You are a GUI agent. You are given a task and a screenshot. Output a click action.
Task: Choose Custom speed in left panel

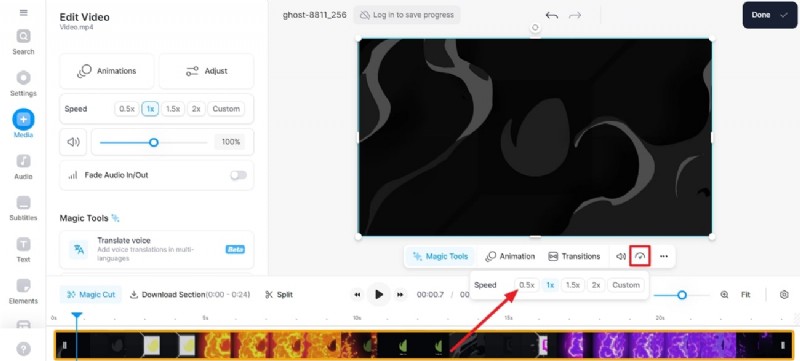pyautogui.click(x=226, y=109)
